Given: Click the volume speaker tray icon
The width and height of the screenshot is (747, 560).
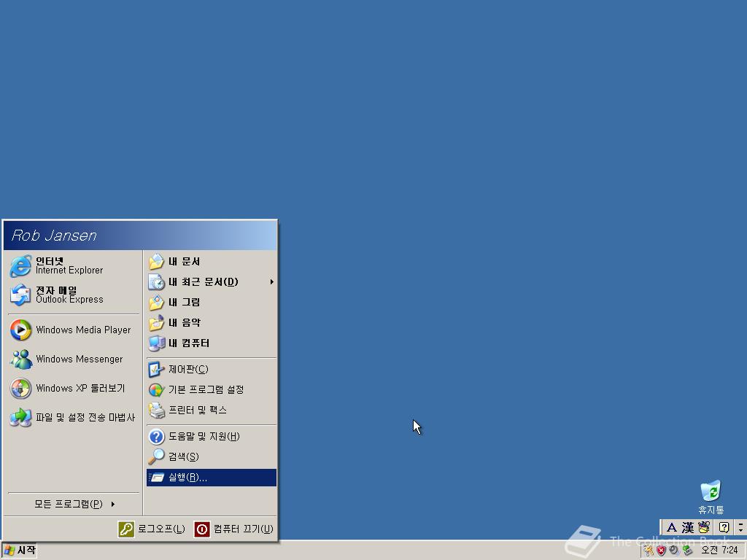Looking at the screenshot, I should pos(673,551).
